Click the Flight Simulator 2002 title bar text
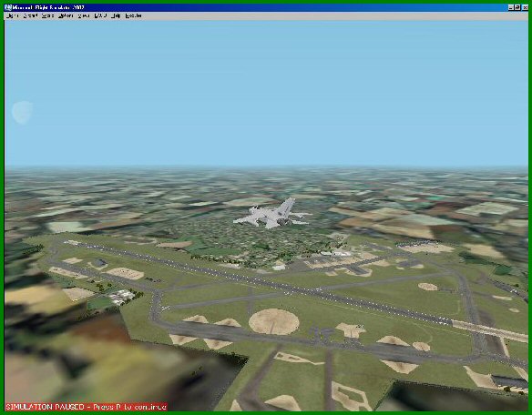The width and height of the screenshot is (532, 415). coord(48,7)
